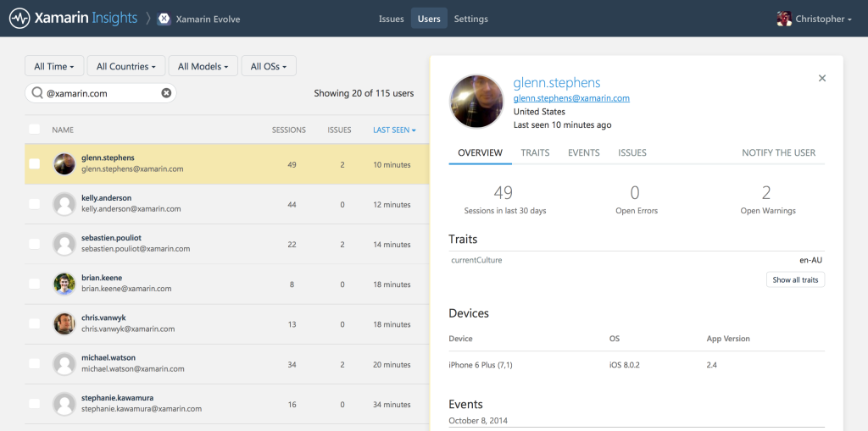Click Notify the User tab
The height and width of the screenshot is (431, 868).
[x=778, y=152]
